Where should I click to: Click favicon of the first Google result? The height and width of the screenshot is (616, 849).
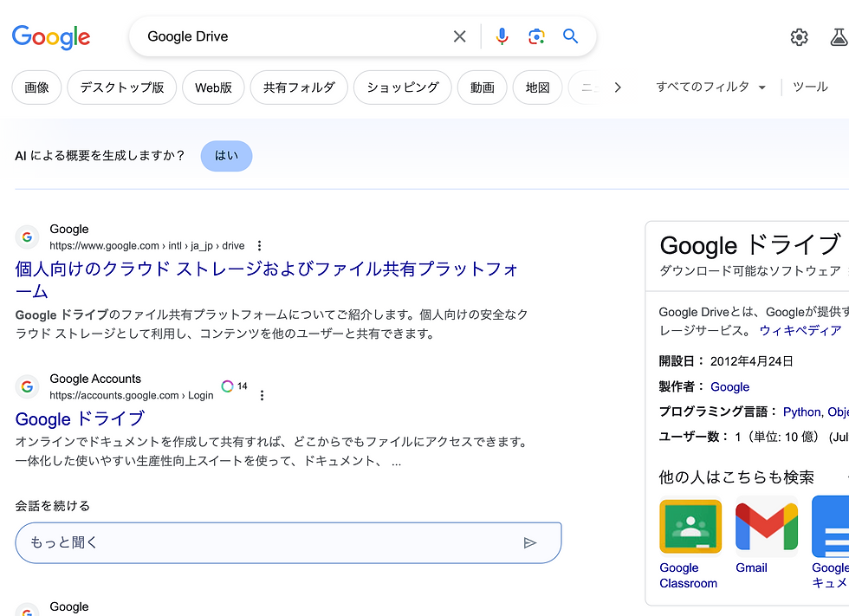tap(27, 237)
